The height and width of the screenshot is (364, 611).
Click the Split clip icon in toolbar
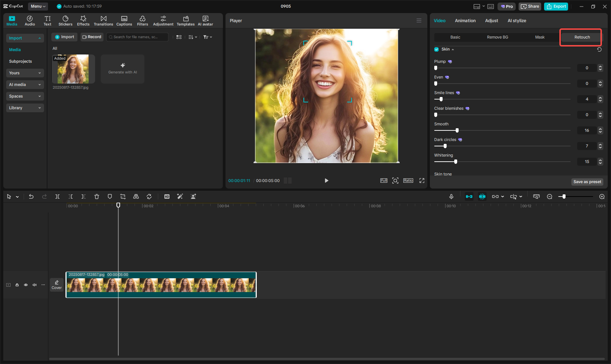pos(57,197)
